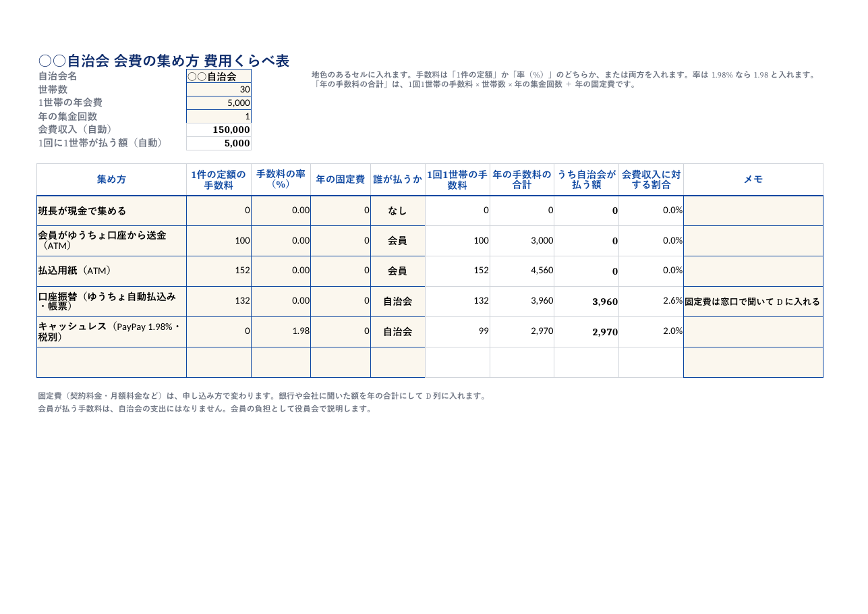Viewport: 868px width, 614px height.
Task: Click the 世帯数 value cell 30
Action: 219,90
